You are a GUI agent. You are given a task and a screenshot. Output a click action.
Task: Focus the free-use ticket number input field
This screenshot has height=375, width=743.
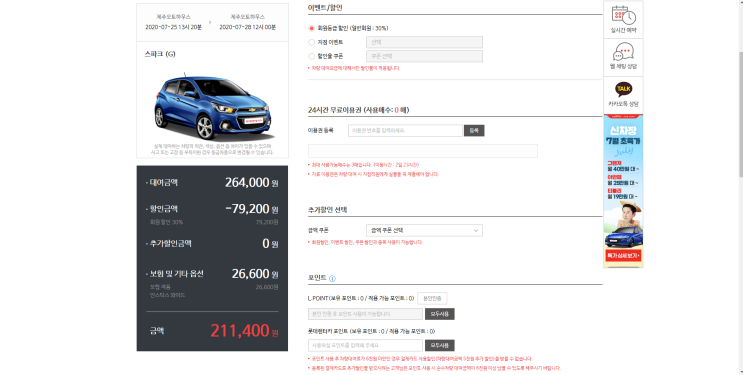point(405,130)
